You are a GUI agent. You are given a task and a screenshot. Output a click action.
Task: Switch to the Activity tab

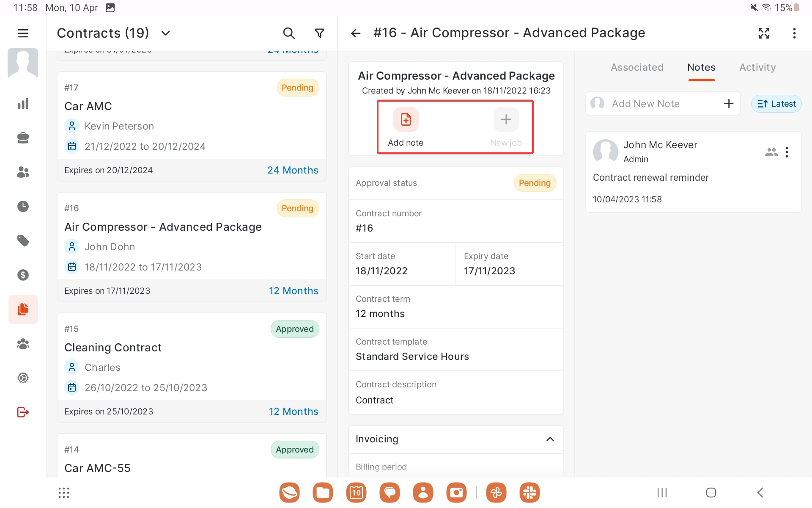click(x=757, y=67)
